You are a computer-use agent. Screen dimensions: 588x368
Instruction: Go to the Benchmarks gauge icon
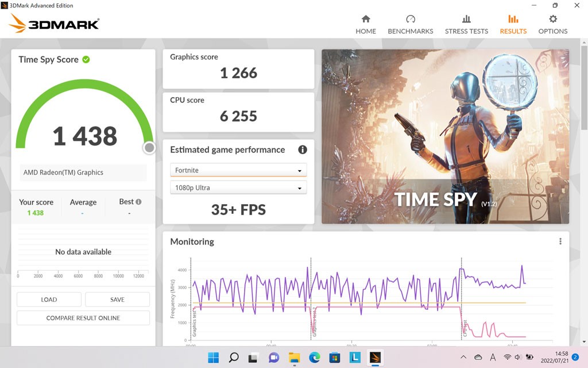[x=410, y=20]
